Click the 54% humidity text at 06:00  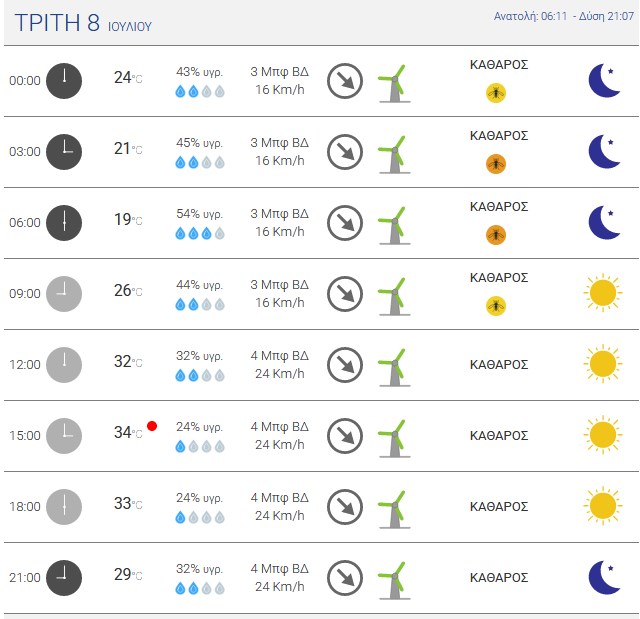point(199,214)
